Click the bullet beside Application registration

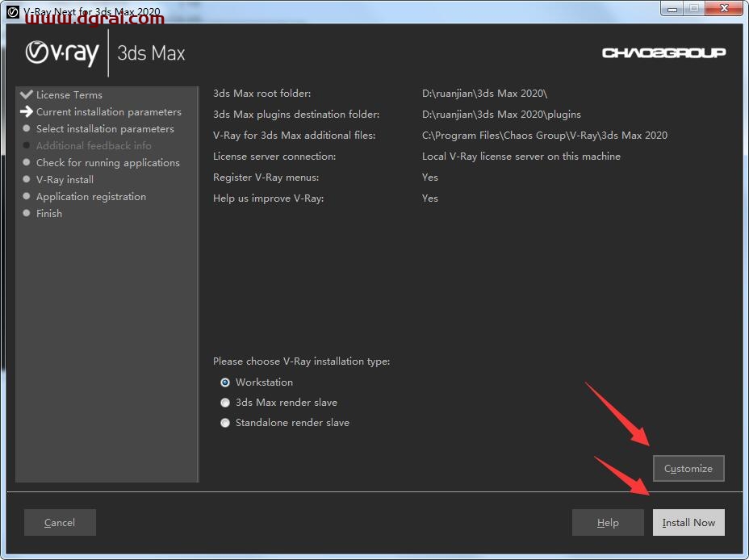coord(27,196)
